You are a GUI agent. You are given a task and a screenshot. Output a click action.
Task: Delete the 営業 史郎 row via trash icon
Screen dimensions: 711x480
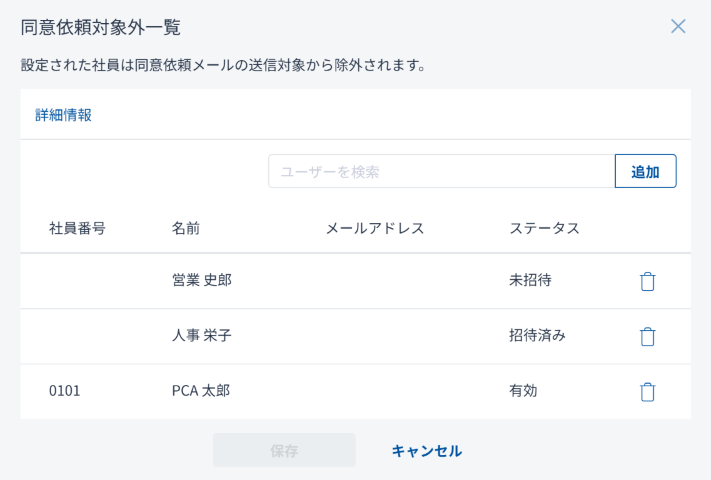click(647, 281)
